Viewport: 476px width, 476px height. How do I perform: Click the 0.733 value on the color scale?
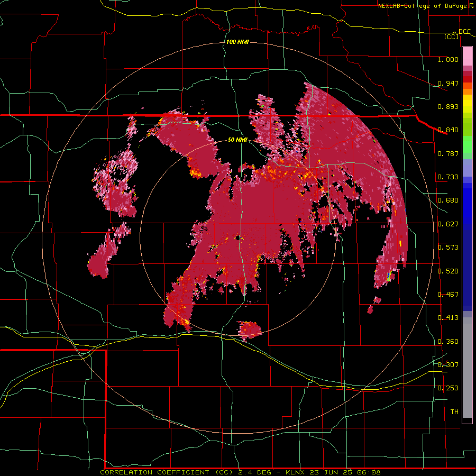click(x=448, y=177)
